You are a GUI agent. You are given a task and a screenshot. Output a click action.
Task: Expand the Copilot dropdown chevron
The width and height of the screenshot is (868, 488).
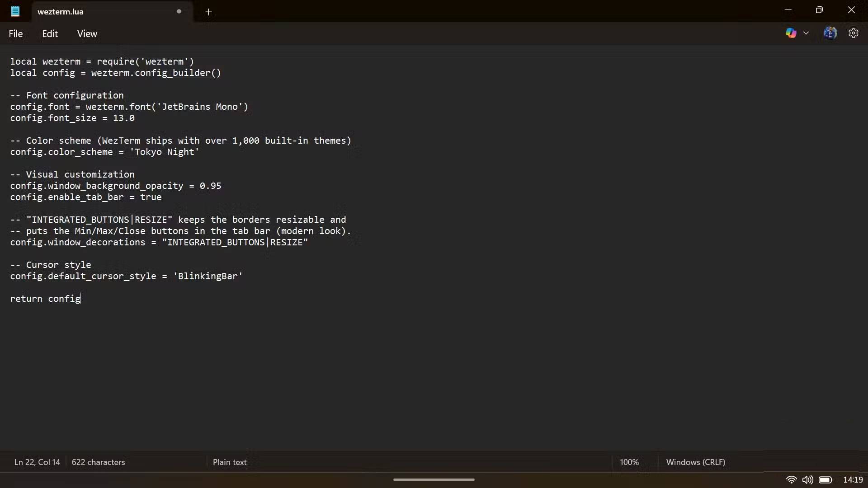806,33
